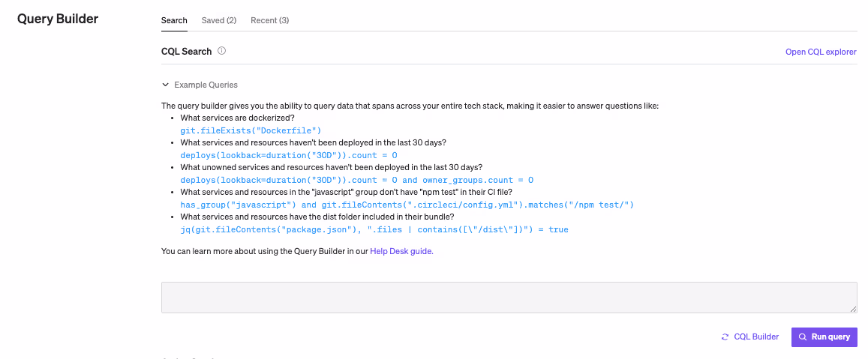Screen dimensions: 868x359
Task: Click the Example Queries section label
Action: (x=206, y=85)
